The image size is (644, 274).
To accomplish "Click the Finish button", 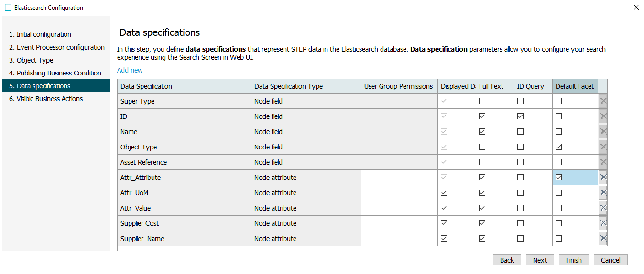I will tap(574, 260).
